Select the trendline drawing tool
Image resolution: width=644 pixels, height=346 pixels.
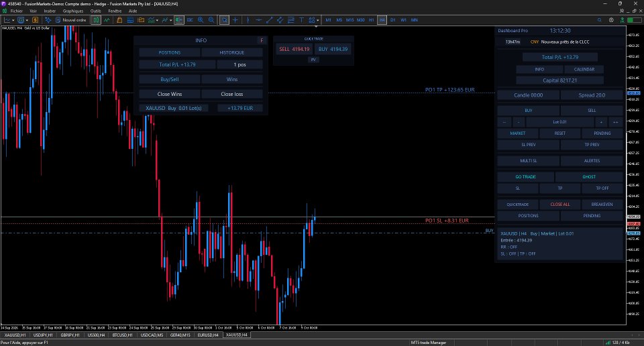coord(270,19)
